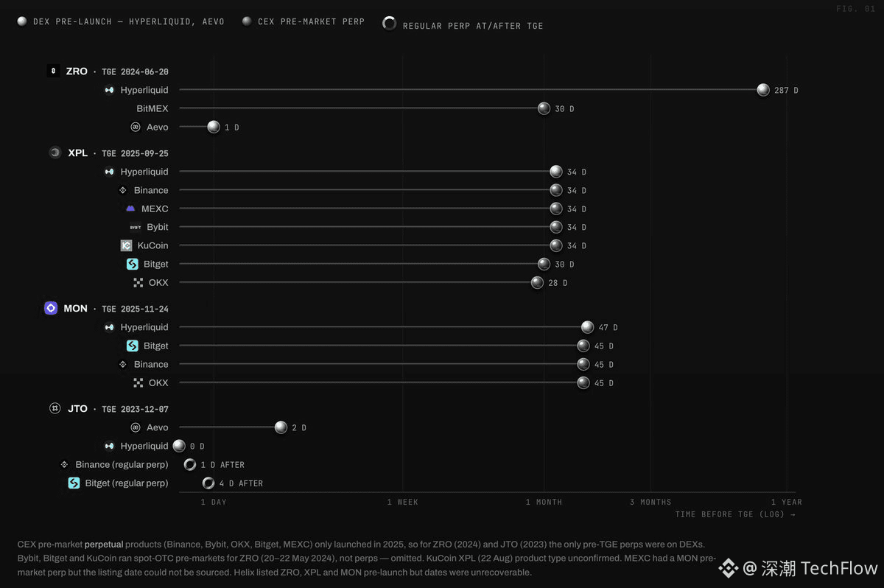
Task: Click the ZRO token logo icon
Action: coord(53,71)
